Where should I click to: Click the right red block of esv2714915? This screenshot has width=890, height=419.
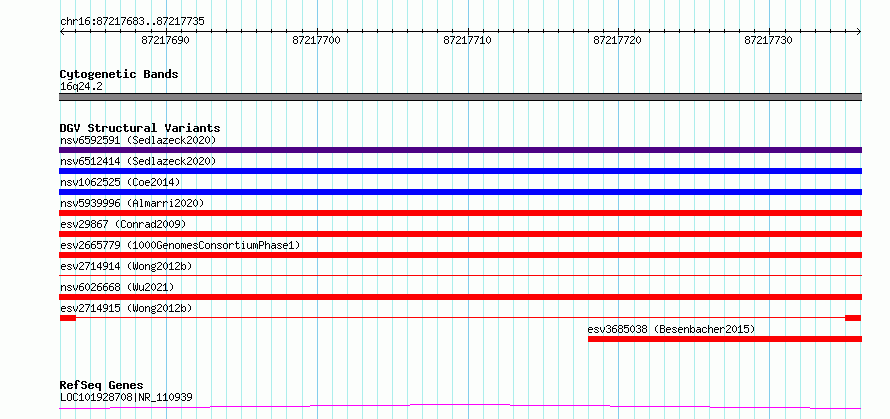853,318
